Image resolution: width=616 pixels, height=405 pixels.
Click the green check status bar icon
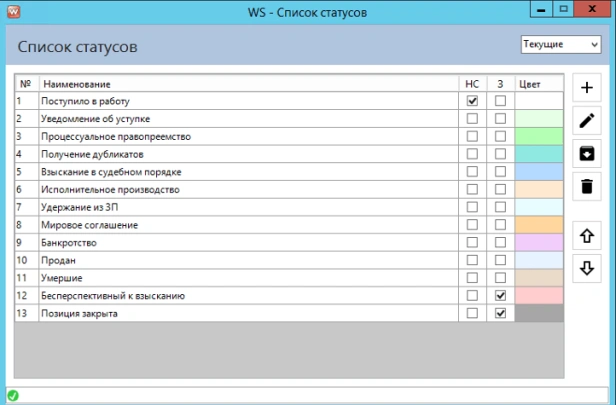[13, 396]
